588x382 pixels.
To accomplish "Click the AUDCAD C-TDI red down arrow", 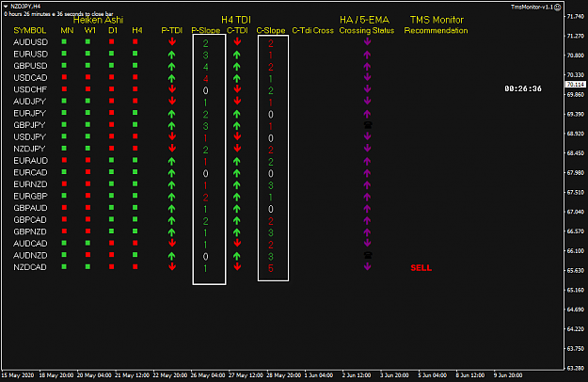I will [x=237, y=243].
